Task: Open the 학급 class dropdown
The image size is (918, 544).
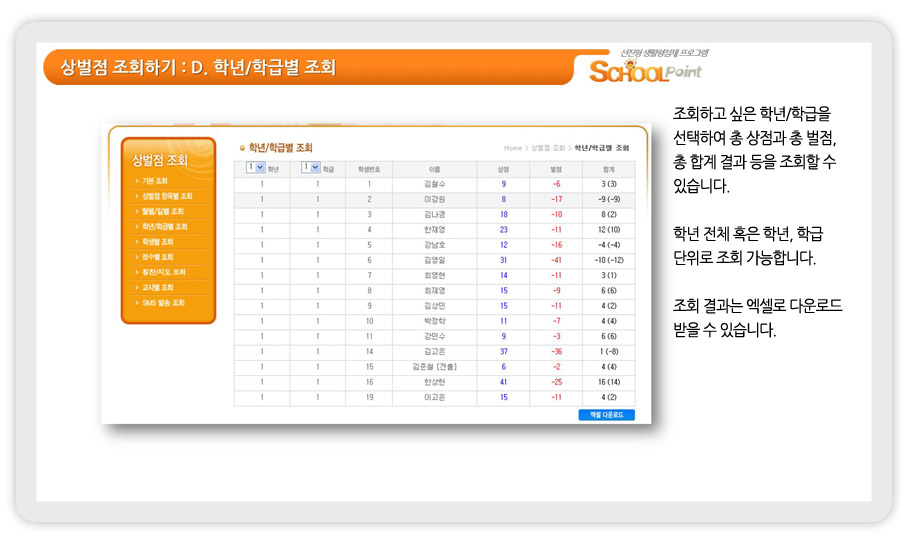Action: click(310, 168)
